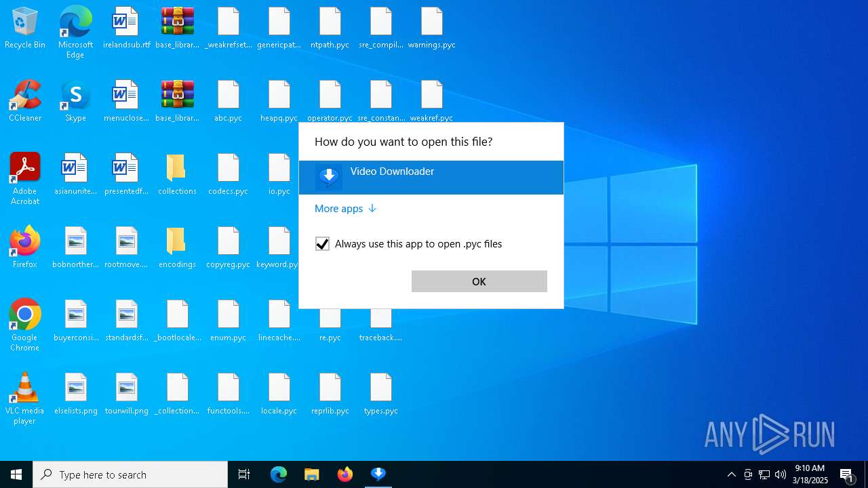Select the elselists.png image
The height and width of the screenshot is (488, 868).
(75, 394)
